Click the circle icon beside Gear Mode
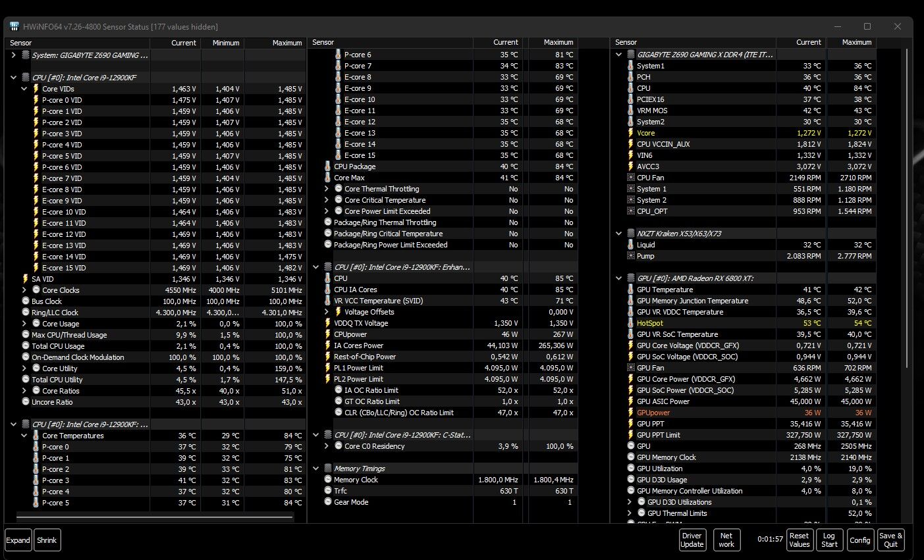The width and height of the screenshot is (924, 560). click(x=328, y=502)
